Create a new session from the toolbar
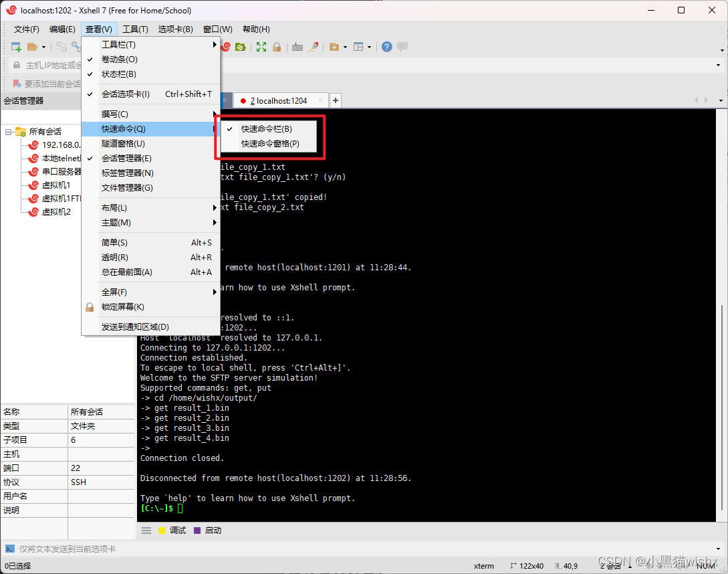 point(15,46)
